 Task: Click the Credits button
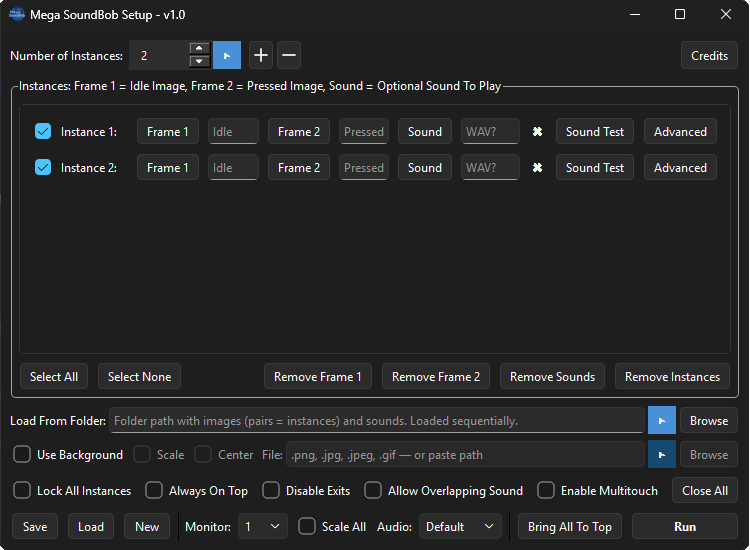(x=709, y=56)
